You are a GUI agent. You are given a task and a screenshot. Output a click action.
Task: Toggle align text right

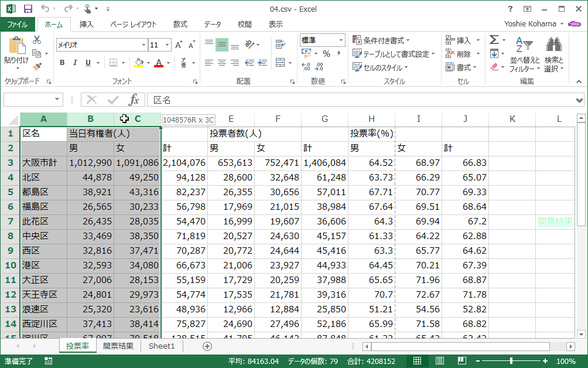click(235, 63)
